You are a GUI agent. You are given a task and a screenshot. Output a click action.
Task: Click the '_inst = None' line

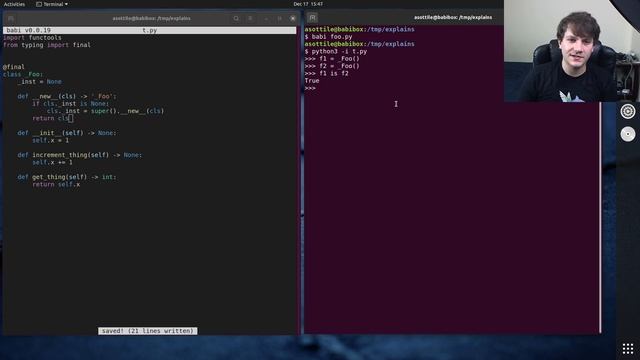point(40,82)
